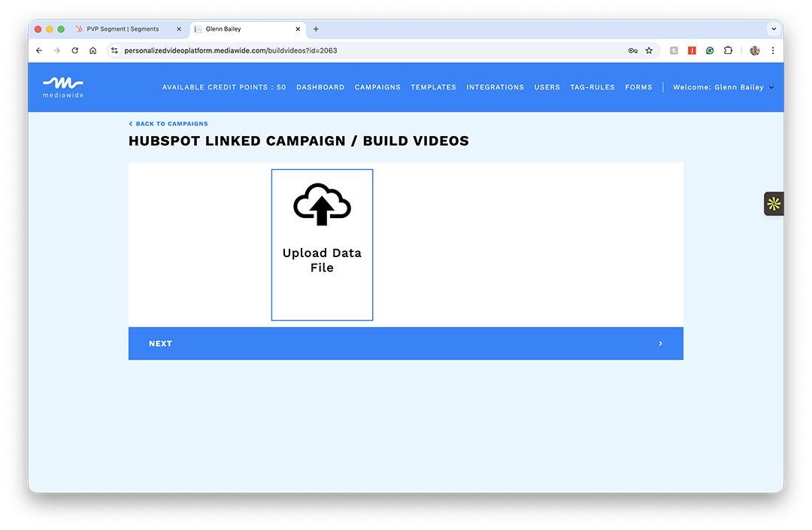Click the red J extension icon

click(x=692, y=50)
